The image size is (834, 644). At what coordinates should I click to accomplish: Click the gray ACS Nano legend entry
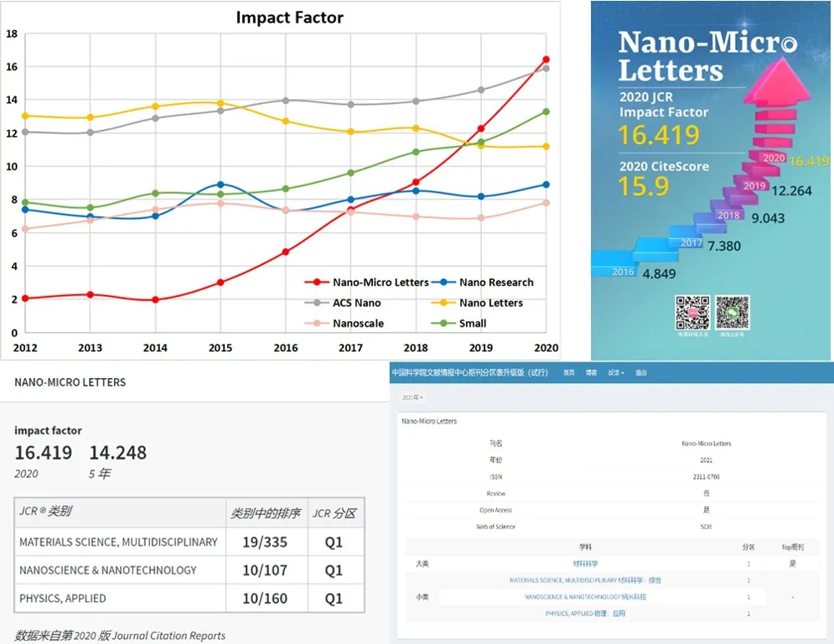(343, 303)
